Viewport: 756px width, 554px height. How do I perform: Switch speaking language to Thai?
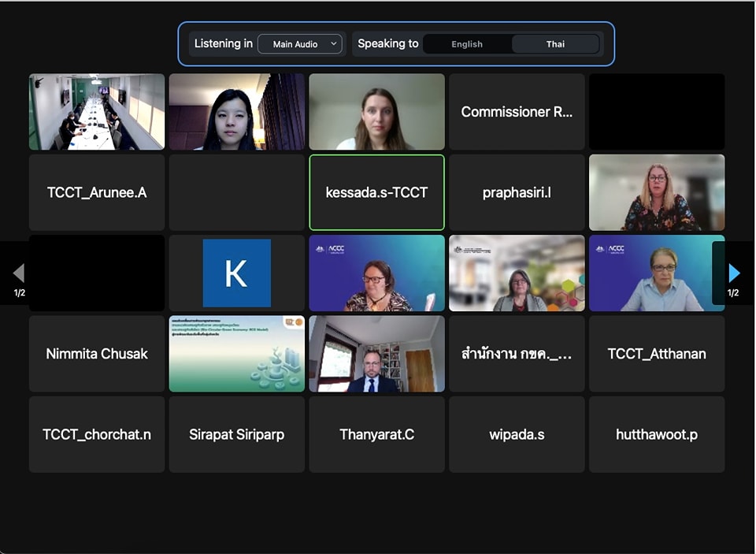[x=555, y=44]
